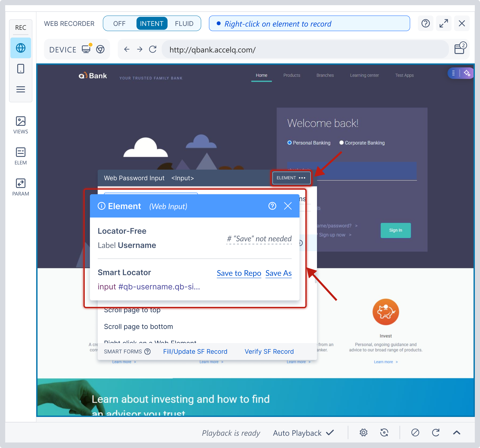Select INTENT recorder mode
The image size is (480, 448).
pyautogui.click(x=152, y=24)
